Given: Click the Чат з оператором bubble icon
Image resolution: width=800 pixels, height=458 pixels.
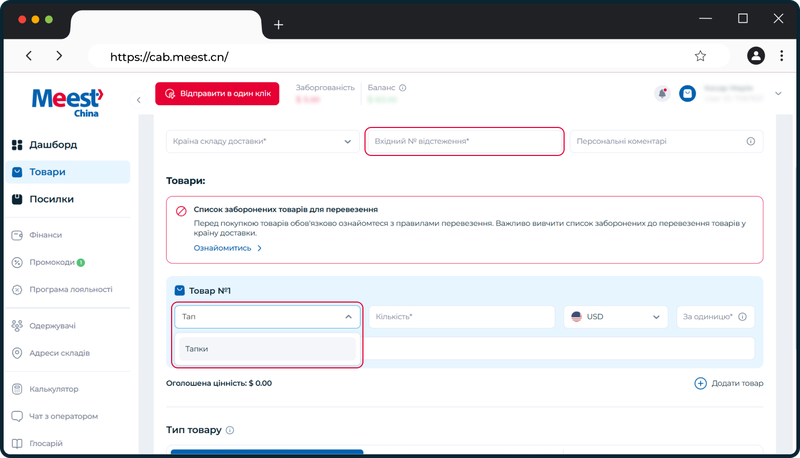Looking at the screenshot, I should pos(17,416).
